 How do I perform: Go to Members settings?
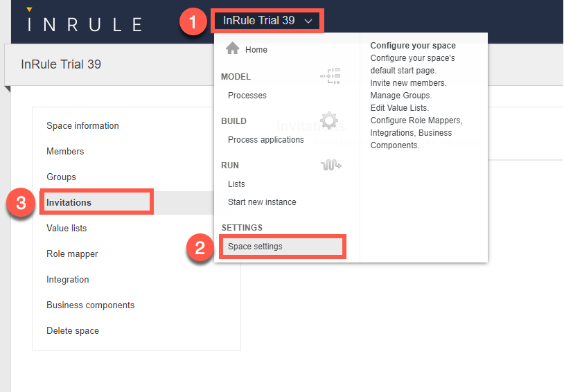pos(65,152)
